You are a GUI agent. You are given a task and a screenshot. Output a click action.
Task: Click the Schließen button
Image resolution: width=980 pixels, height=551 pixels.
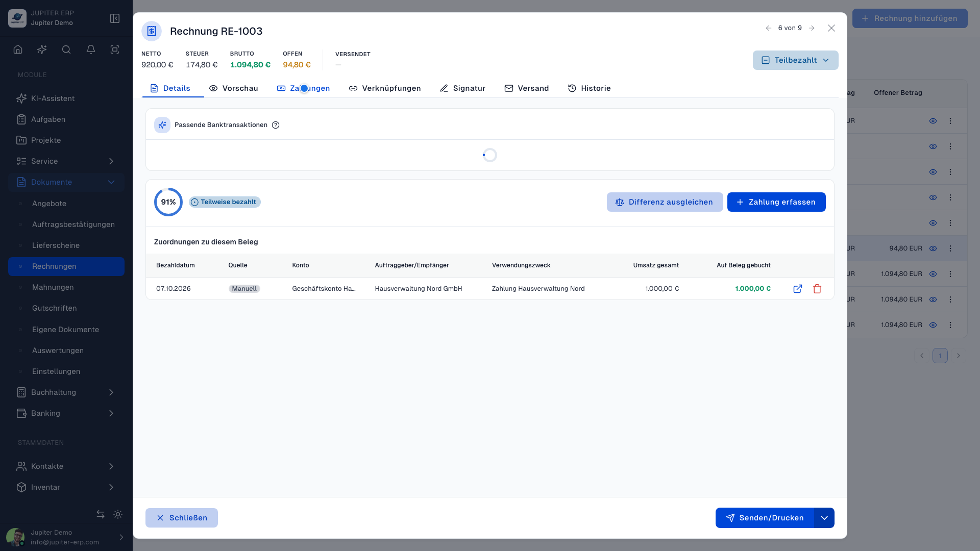tap(182, 518)
